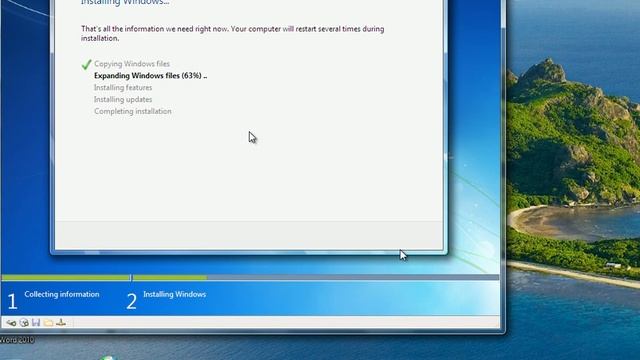This screenshot has height=360, width=640.
Task: Click the 'Installing Windows...' dialog heading
Action: click(x=125, y=3)
